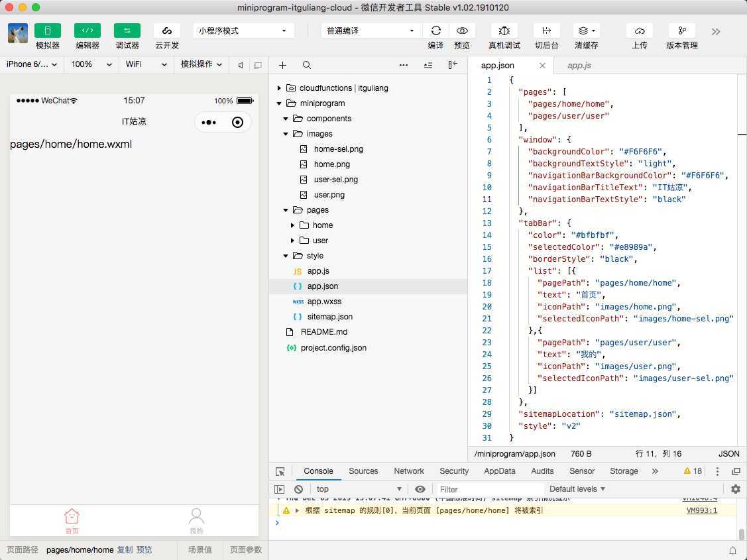Image resolution: width=747 pixels, height=560 pixels.
Task: Open the simulate operations dropdown
Action: (x=201, y=64)
